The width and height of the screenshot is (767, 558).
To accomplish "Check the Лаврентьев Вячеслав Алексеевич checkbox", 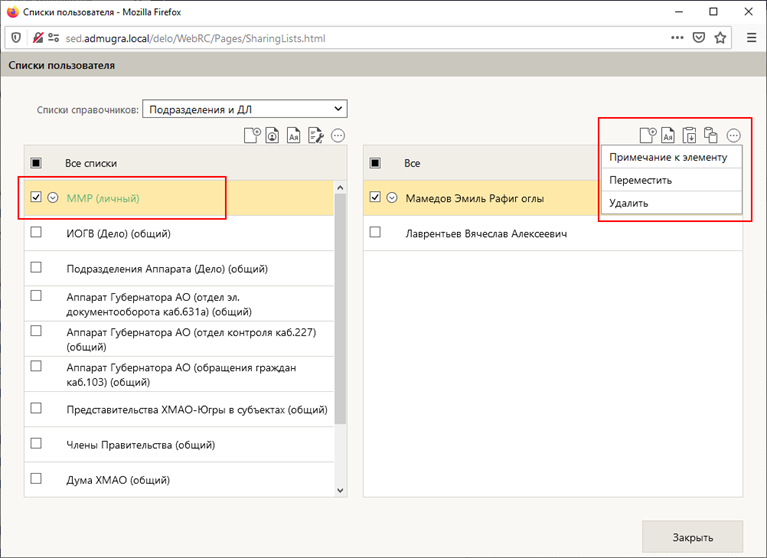I will click(375, 232).
